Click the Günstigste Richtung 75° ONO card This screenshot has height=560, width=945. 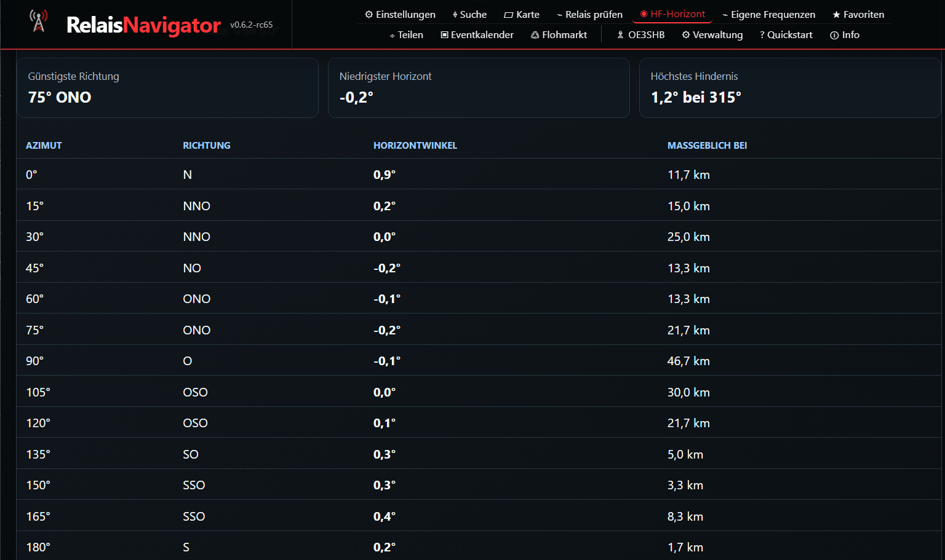click(x=167, y=88)
